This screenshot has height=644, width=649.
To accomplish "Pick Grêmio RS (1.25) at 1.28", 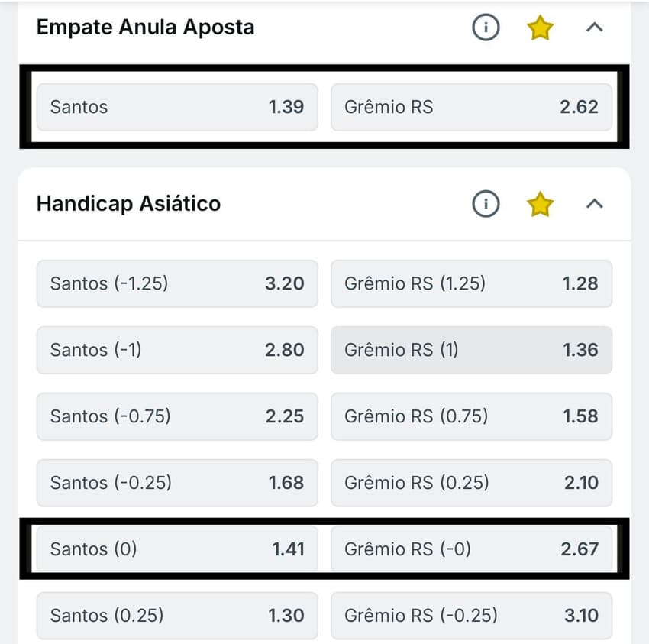I will tap(471, 283).
